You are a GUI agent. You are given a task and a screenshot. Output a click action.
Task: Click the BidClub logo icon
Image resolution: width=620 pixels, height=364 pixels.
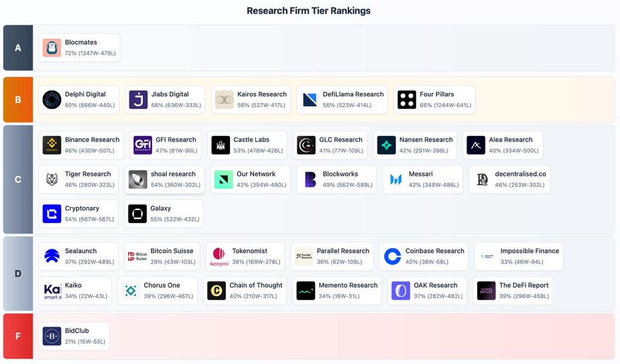click(x=52, y=336)
